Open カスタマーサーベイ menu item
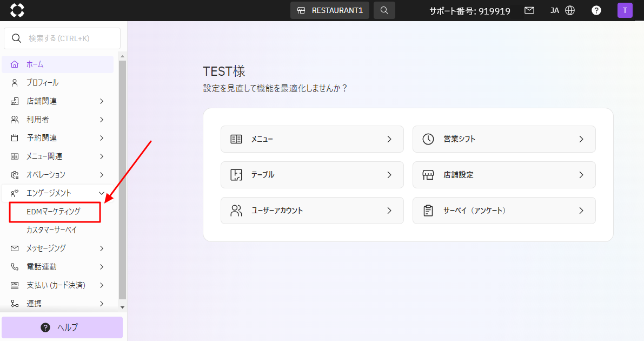The width and height of the screenshot is (644, 341). click(x=52, y=230)
